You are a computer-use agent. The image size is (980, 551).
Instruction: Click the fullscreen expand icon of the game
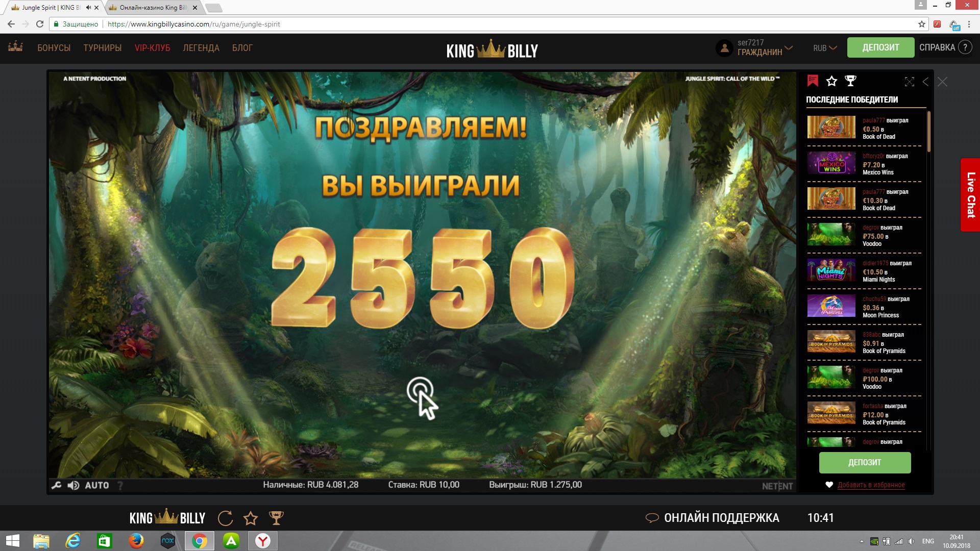910,82
